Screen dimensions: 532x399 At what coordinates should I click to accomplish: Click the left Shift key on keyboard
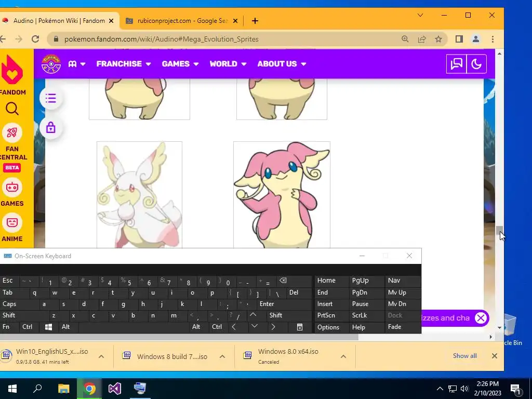click(23, 315)
